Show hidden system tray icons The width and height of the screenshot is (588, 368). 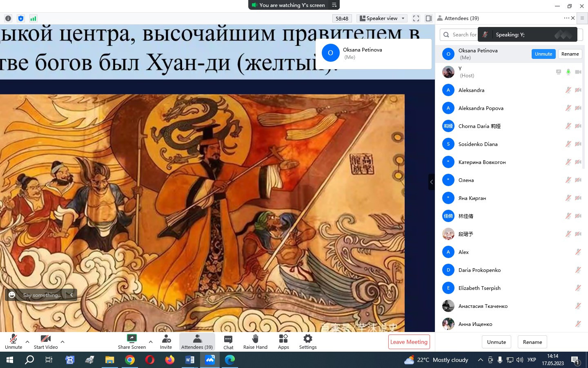click(481, 360)
